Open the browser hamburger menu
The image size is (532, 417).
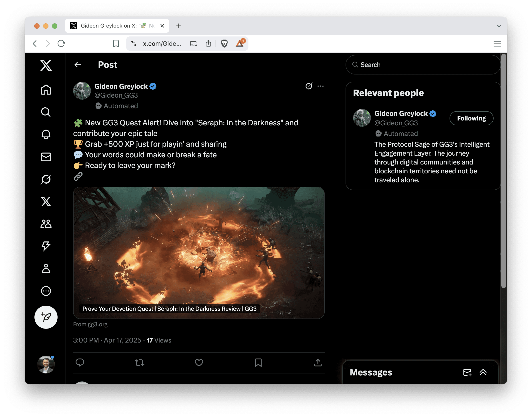(497, 44)
